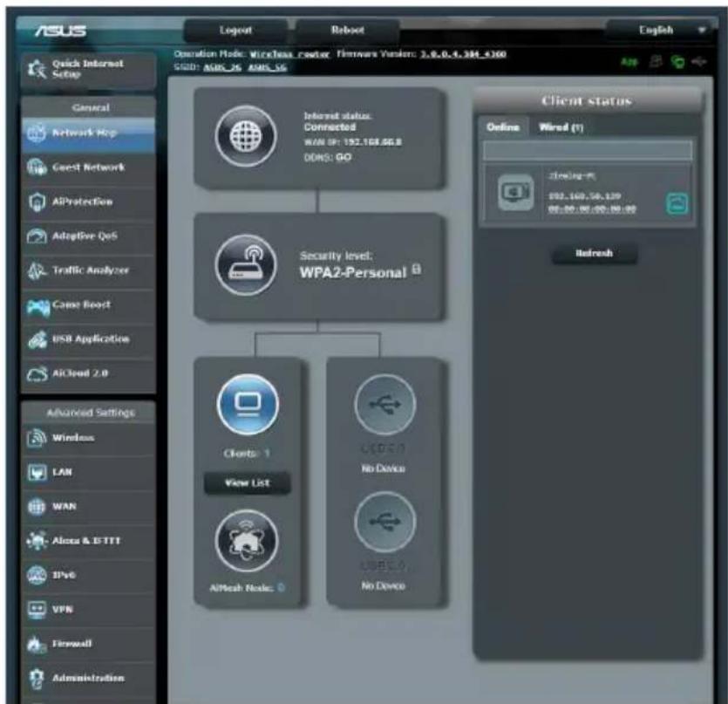Click the client MAC address link
This screenshot has height=704, width=728.
pos(592,209)
